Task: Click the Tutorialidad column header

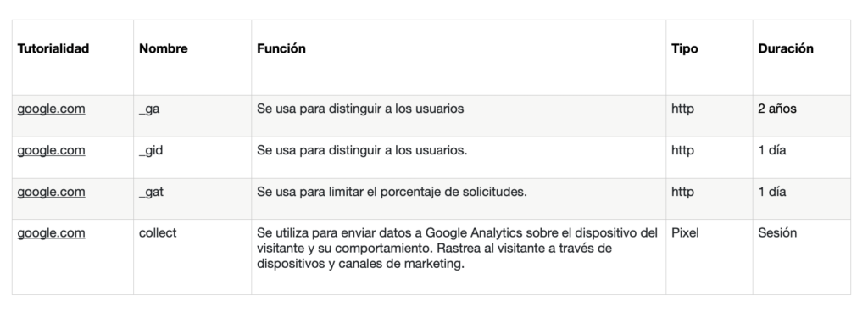Action: 53,48
